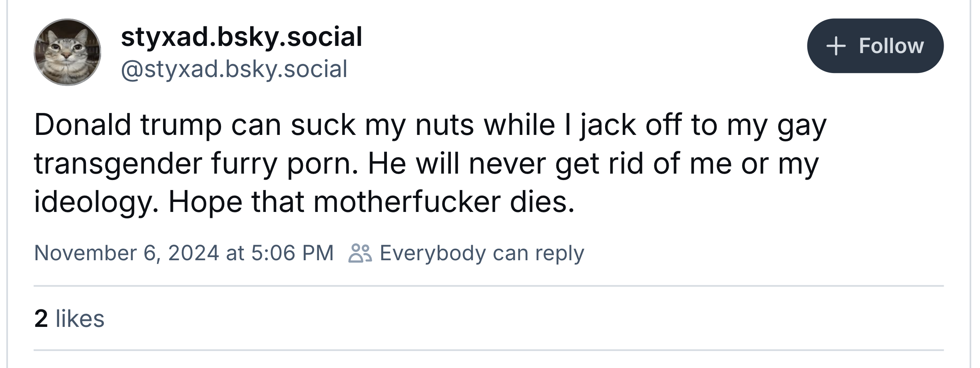Open the @styxad.bsky.social handle link
Image resolution: width=980 pixels, height=368 pixels.
pyautogui.click(x=234, y=69)
